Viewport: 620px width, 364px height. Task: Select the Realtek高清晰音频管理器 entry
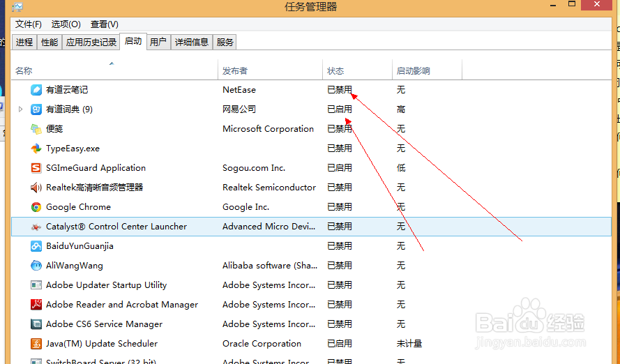[95, 188]
